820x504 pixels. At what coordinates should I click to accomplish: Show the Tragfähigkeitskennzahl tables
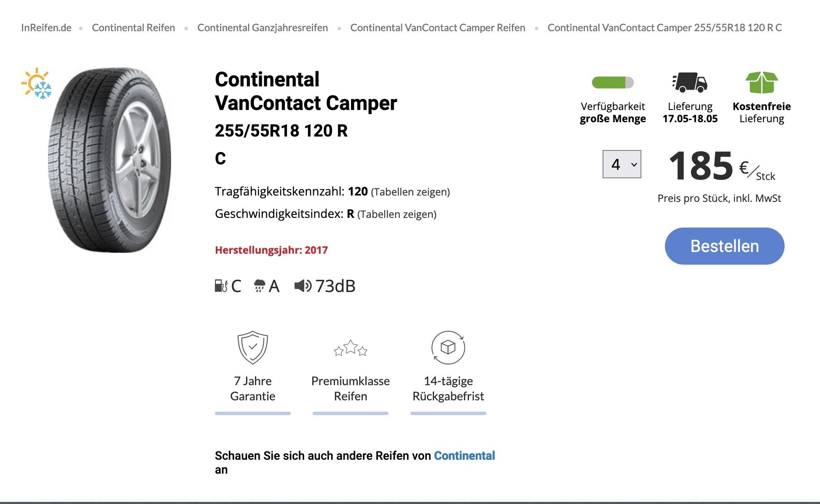410,192
